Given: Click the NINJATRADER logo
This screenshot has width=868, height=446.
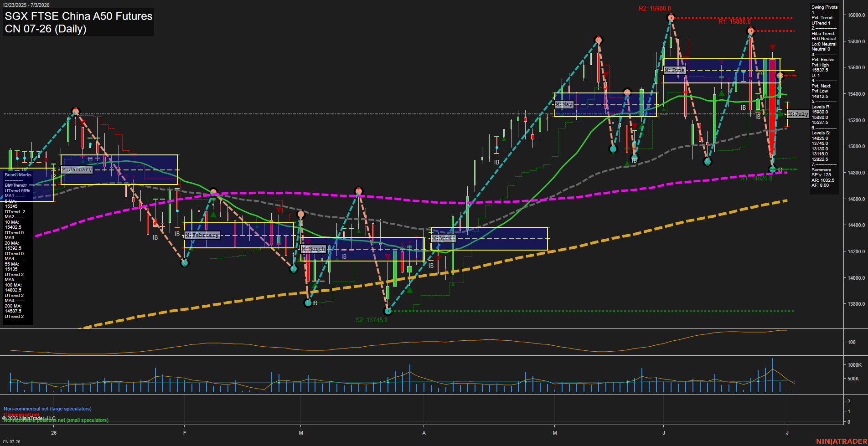Looking at the screenshot, I should (841, 441).
